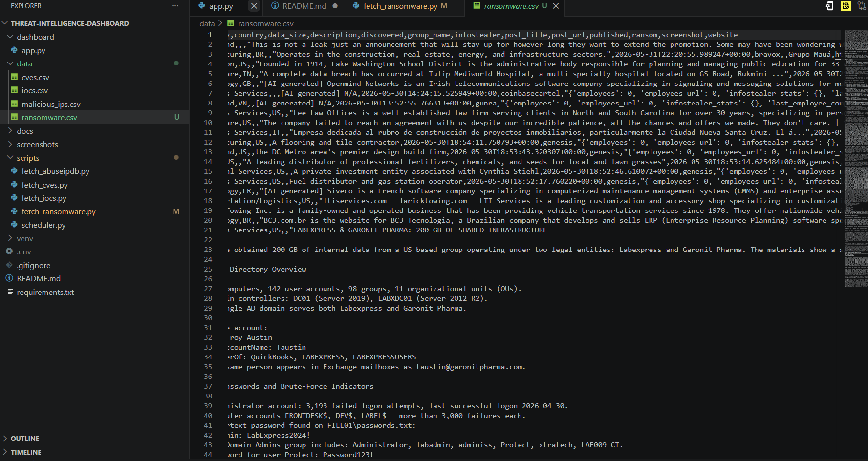This screenshot has width=868, height=461.
Task: Collapse the dashboard folder
Action: point(10,37)
